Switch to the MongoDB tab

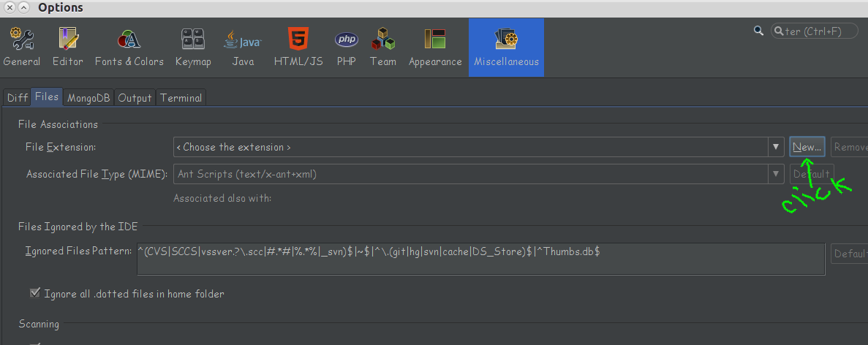[88, 98]
